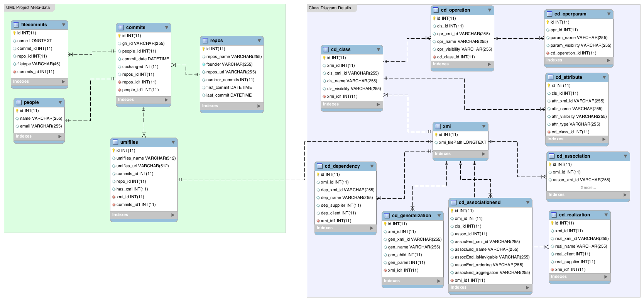Select the Class Diagram Details layer label

click(x=330, y=8)
